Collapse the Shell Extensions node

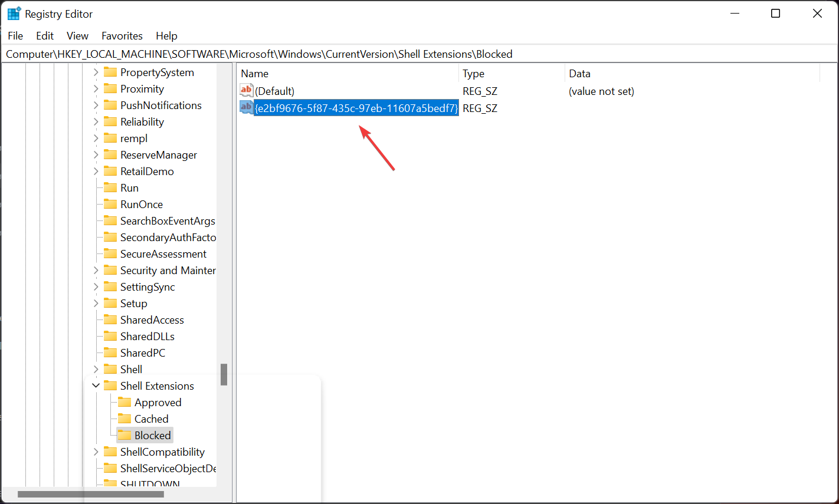click(x=96, y=386)
